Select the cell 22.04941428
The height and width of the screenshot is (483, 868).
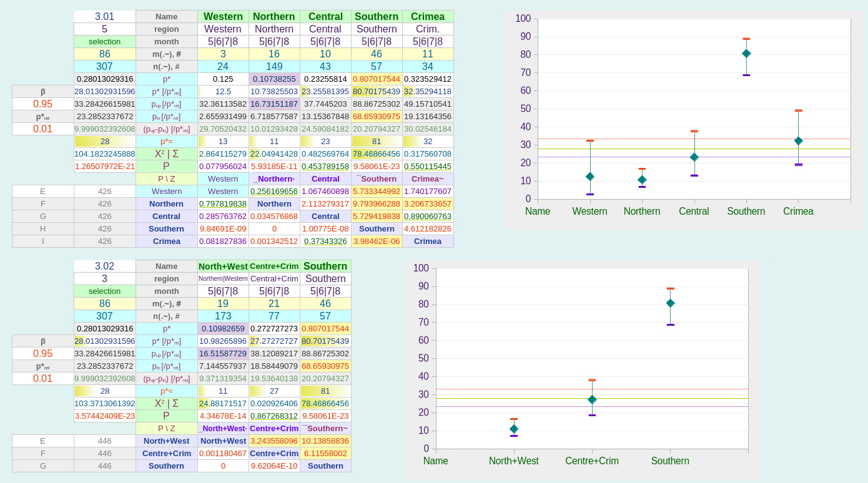[x=274, y=154]
